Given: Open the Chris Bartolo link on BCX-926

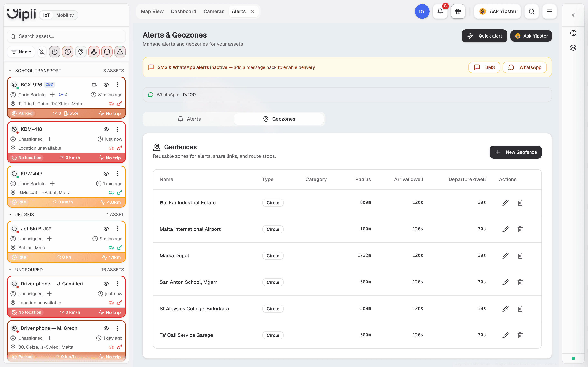Looking at the screenshot, I should tap(32, 95).
